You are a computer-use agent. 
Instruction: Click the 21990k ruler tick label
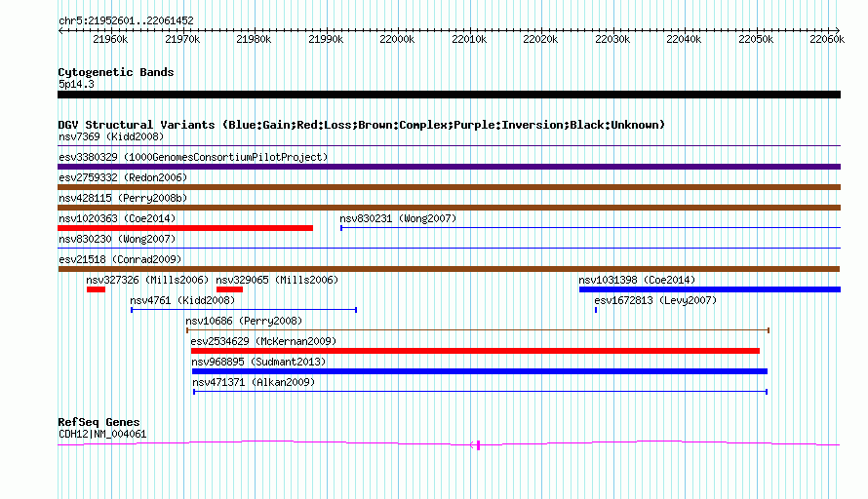click(x=326, y=39)
